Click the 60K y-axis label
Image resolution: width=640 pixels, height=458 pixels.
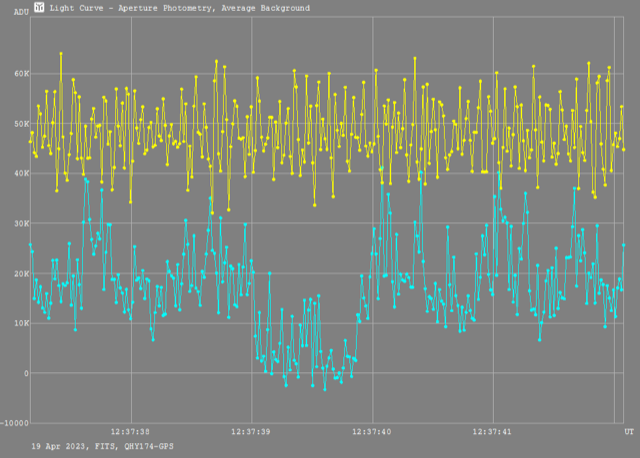[x=22, y=74]
